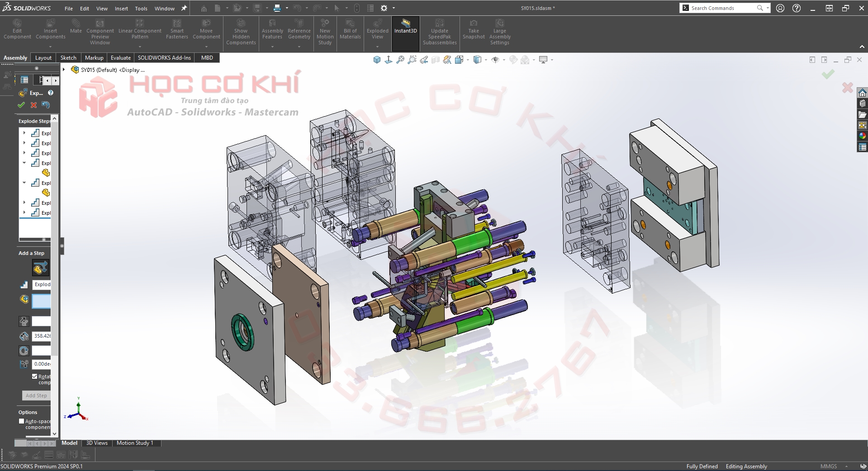The height and width of the screenshot is (471, 868).
Task: Click Update SpeedPak Subassemblies
Action: click(440, 32)
